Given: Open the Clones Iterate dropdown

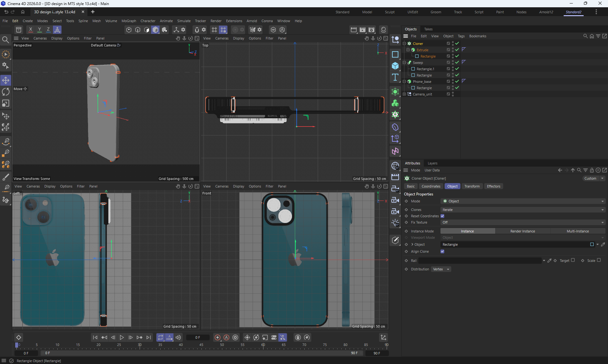Looking at the screenshot, I should 522,210.
